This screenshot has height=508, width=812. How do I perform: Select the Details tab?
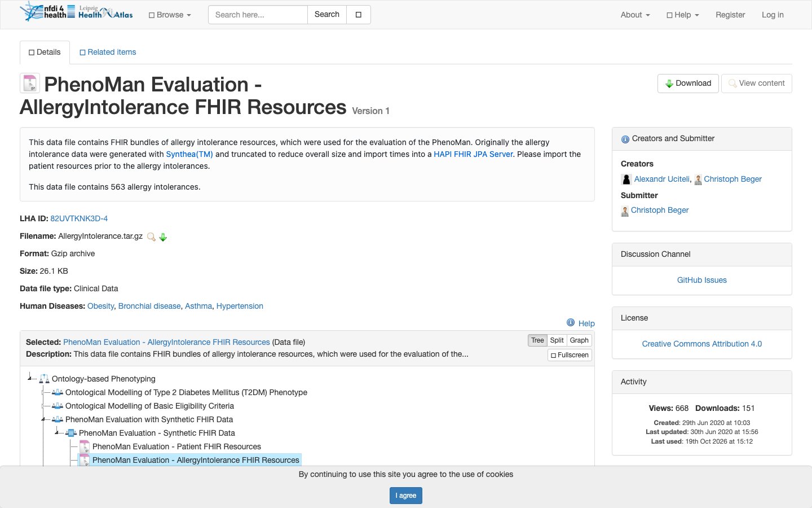(x=45, y=52)
